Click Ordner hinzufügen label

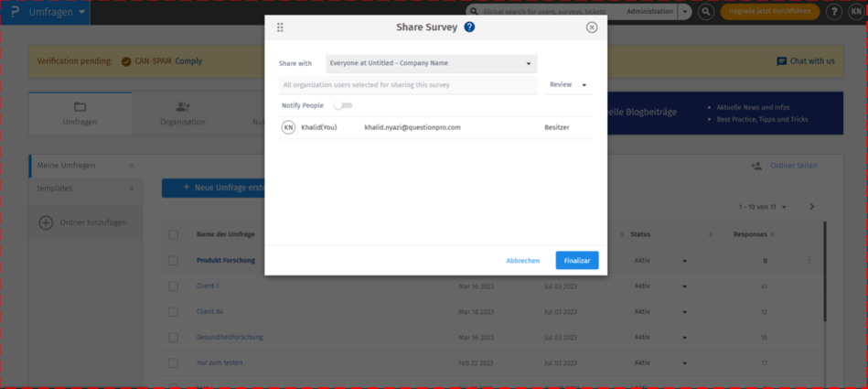pos(93,222)
